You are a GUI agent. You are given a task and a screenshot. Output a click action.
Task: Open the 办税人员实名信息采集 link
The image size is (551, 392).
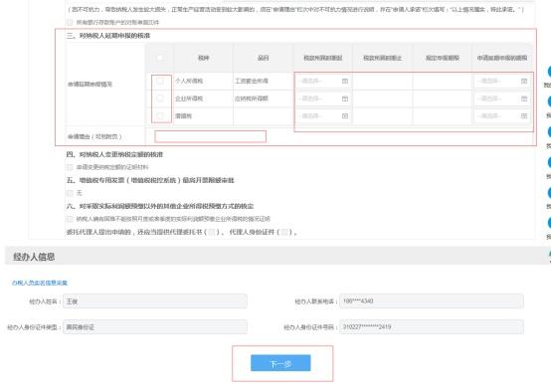point(40,283)
